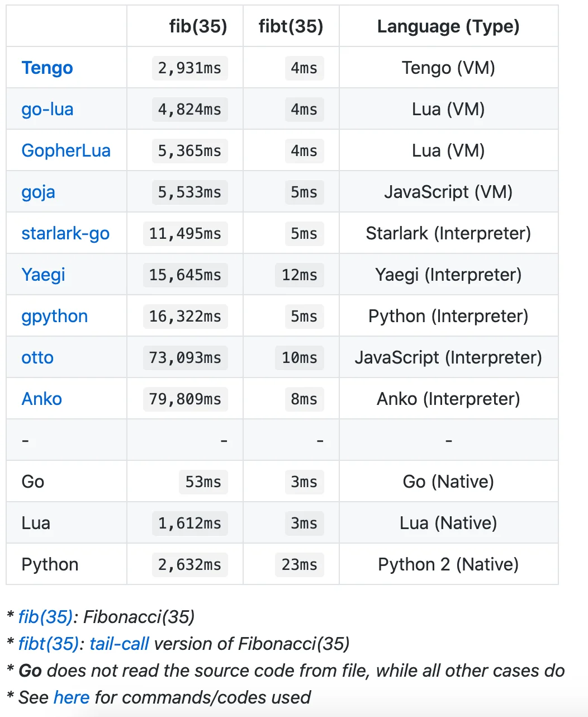Image resolution: width=588 pixels, height=717 pixels.
Task: Select the fibt(35) column header
Action: (x=291, y=26)
